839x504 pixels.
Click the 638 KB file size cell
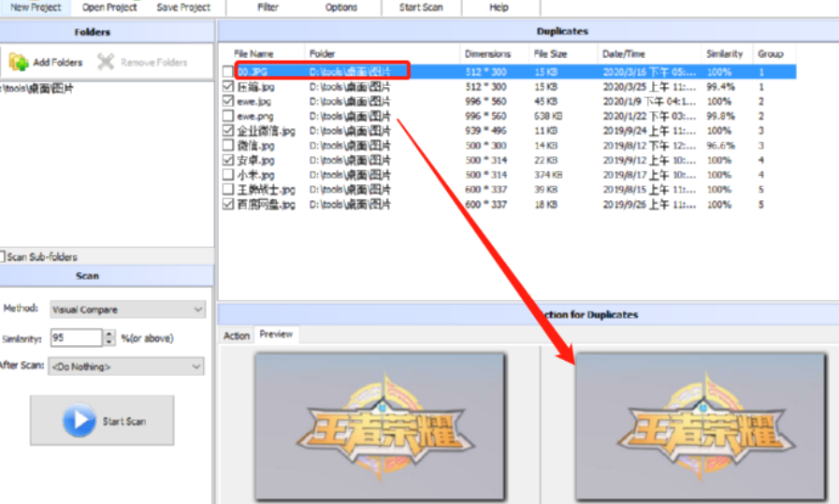[548, 116]
